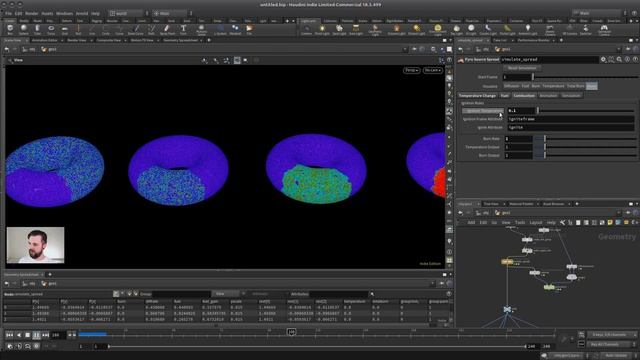Viewport: 640px width, 360px height.
Task: Click the stop playback button
Action: pyautogui.click(x=27, y=335)
